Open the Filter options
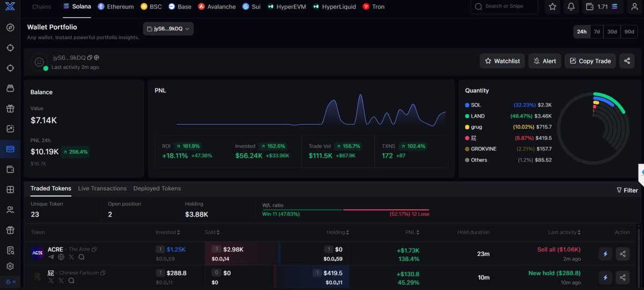This screenshot has width=644, height=290. pos(627,190)
